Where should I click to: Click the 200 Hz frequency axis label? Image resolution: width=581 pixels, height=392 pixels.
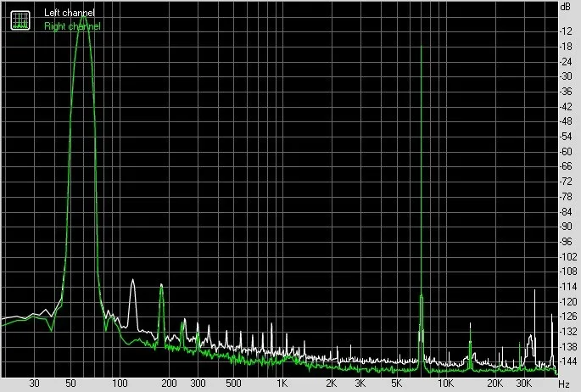(169, 384)
